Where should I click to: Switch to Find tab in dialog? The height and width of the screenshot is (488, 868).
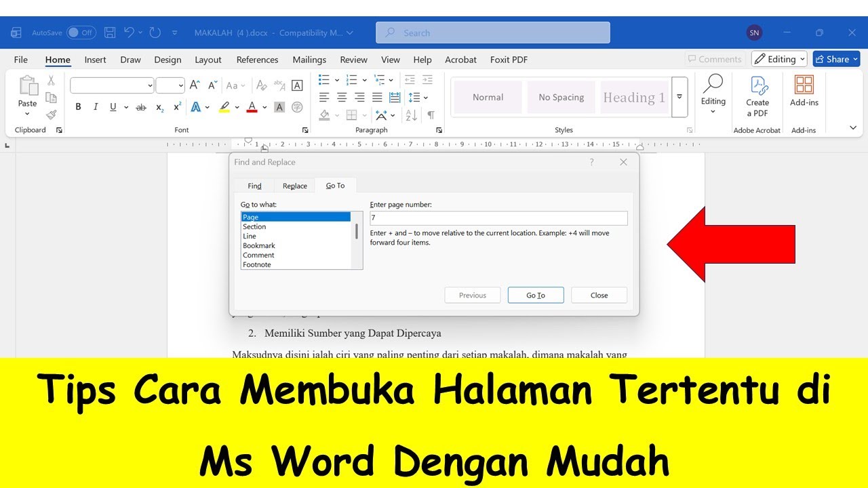[x=254, y=186]
